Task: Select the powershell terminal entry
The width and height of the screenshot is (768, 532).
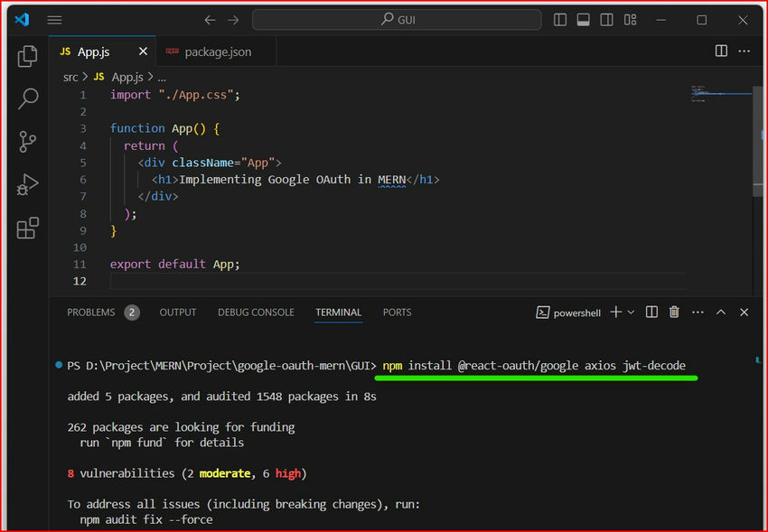Action: click(x=568, y=313)
